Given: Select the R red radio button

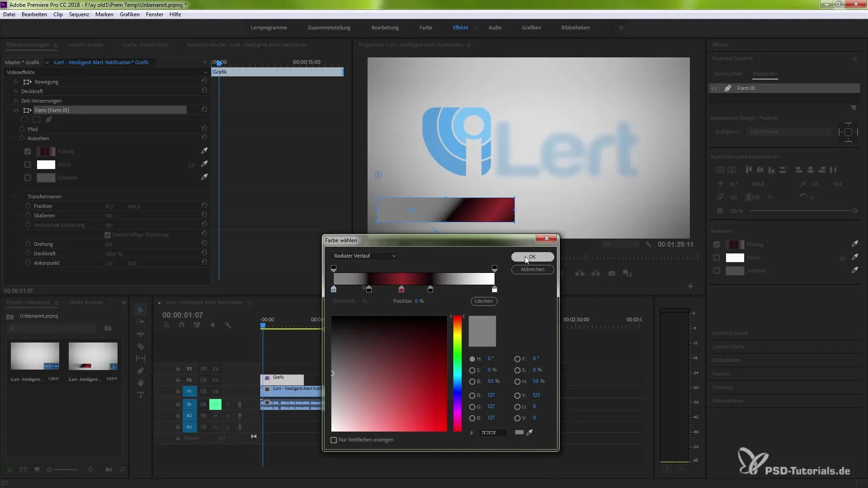Looking at the screenshot, I should [472, 395].
